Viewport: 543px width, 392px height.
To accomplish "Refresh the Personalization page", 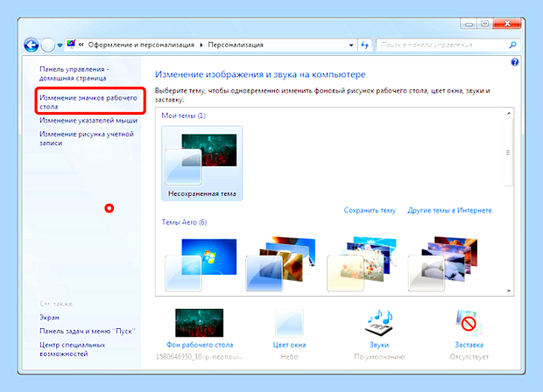I will click(x=364, y=45).
